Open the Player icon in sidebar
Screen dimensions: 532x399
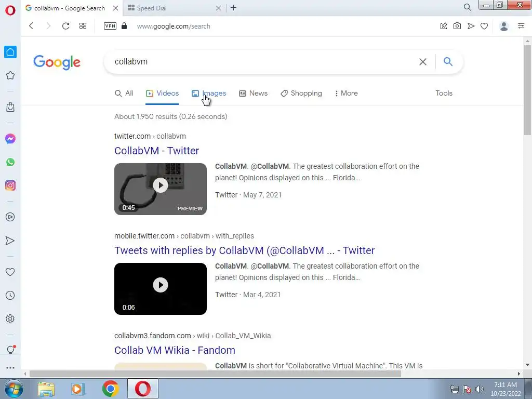pos(10,217)
